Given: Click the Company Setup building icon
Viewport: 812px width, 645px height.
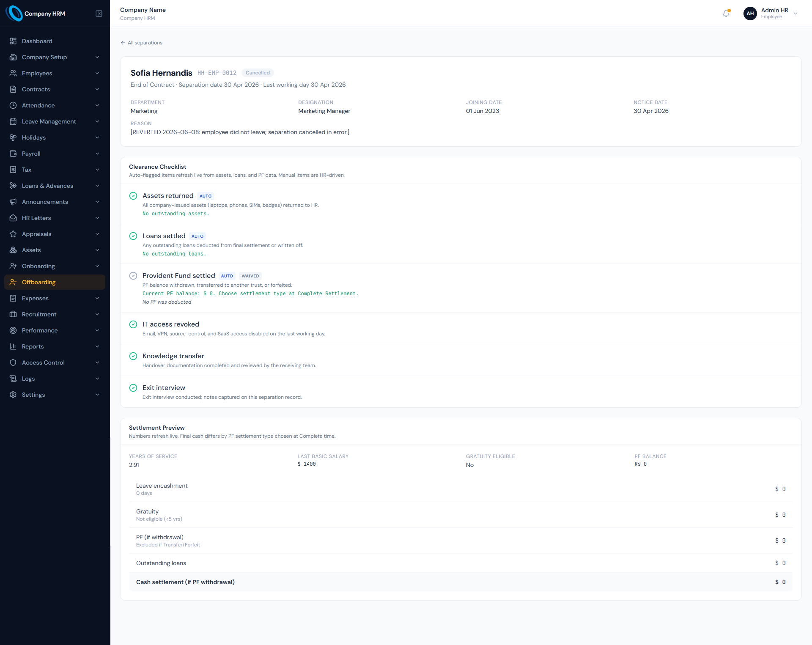Looking at the screenshot, I should [x=13, y=57].
